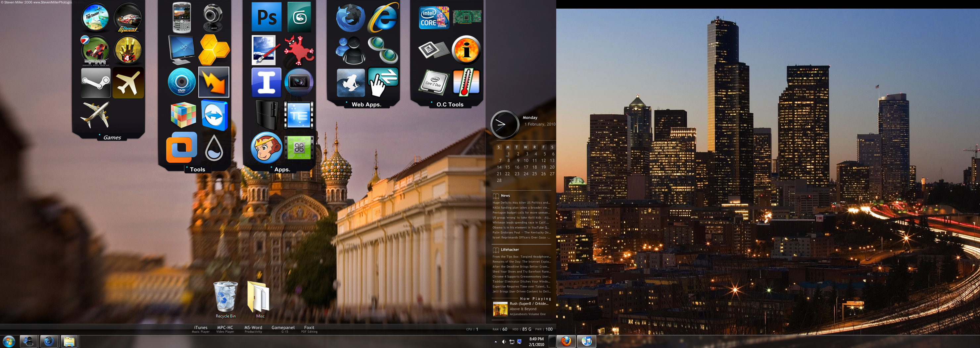980x348 pixels.
Task: Launch Photoshop from the Apps dock
Action: click(266, 17)
